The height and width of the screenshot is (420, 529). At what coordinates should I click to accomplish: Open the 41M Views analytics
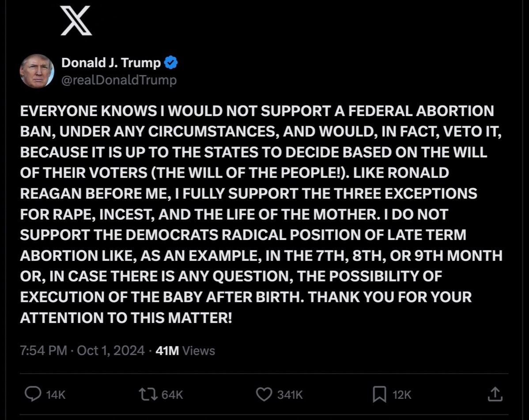[x=185, y=351]
